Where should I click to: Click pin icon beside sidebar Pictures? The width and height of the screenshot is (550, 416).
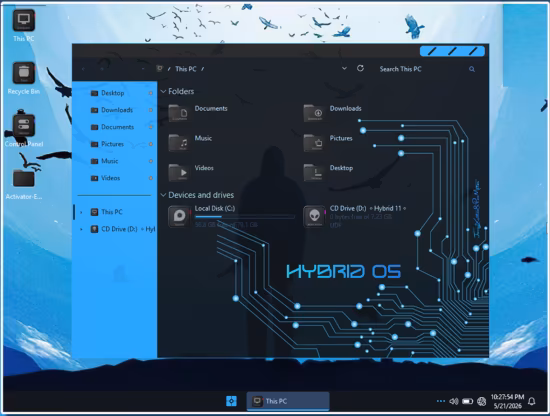[x=150, y=144]
